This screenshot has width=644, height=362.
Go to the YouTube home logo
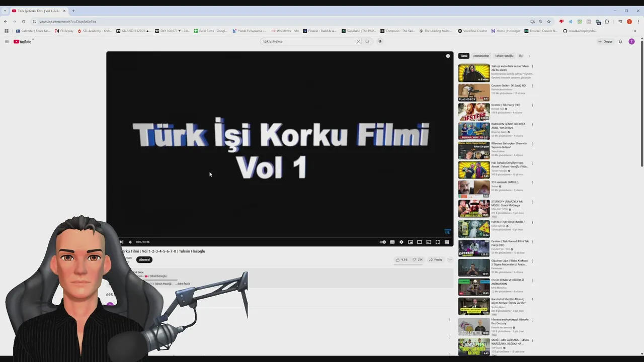pyautogui.click(x=23, y=41)
